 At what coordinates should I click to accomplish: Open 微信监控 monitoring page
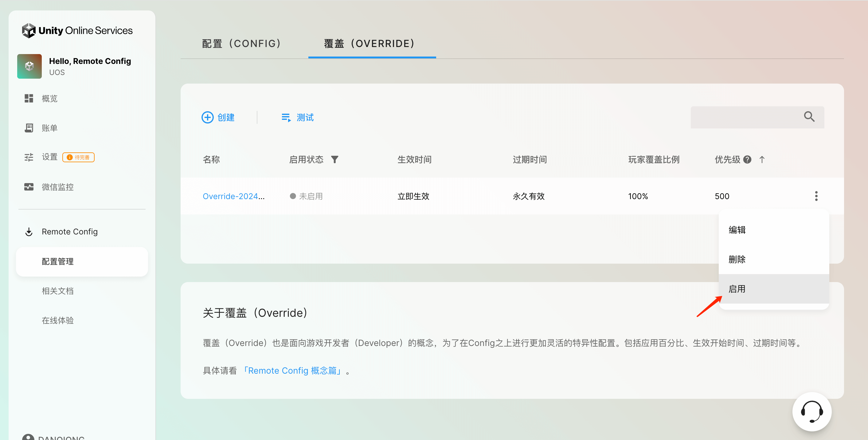pos(57,187)
